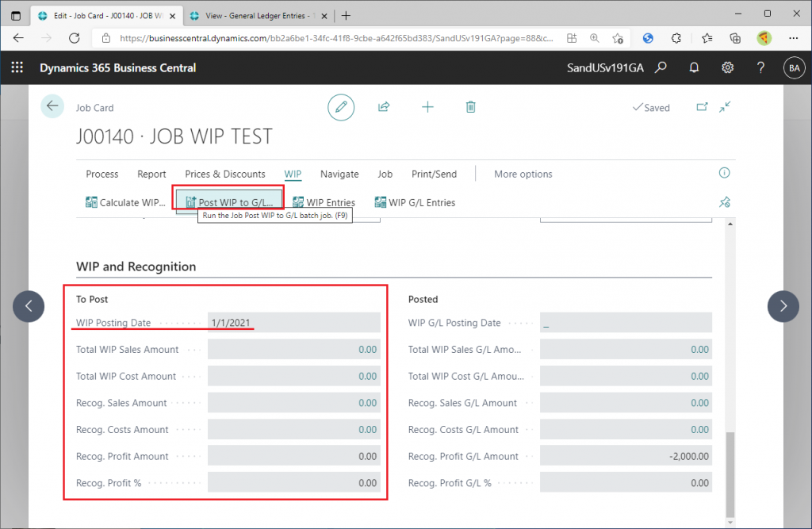Click the Dynamics 365 Business Central title

(x=118, y=68)
